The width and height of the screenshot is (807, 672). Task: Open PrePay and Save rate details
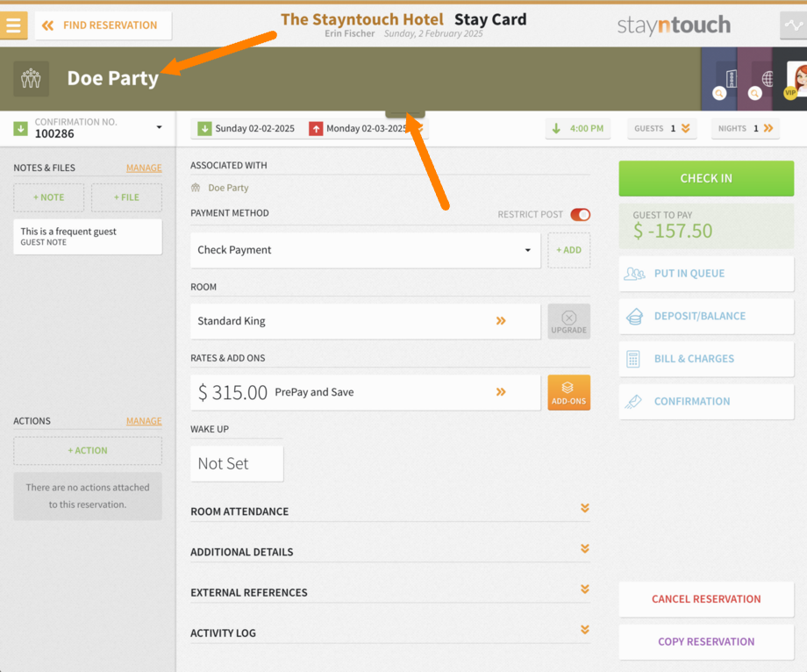pos(366,392)
